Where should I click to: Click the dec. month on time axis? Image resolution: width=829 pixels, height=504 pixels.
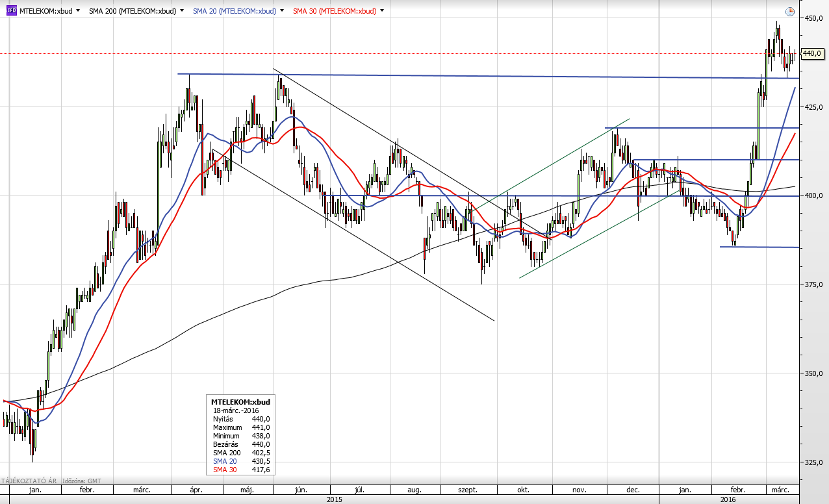point(633,490)
